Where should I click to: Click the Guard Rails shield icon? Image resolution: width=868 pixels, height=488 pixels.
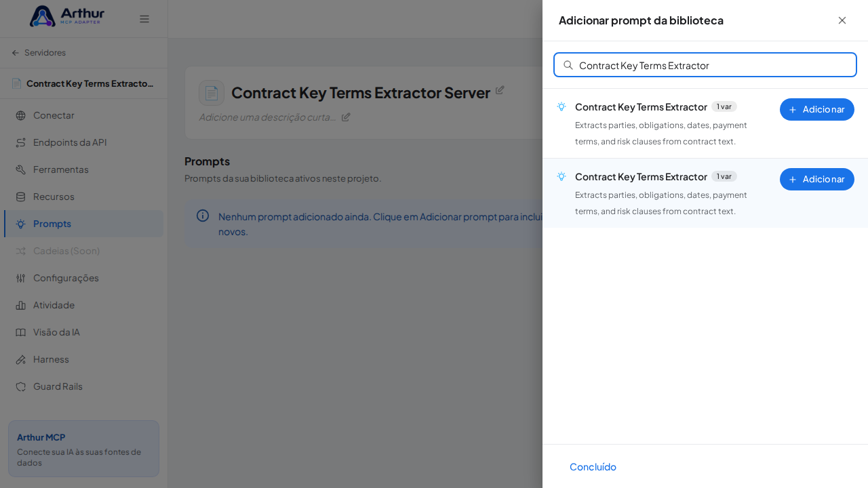(20, 386)
